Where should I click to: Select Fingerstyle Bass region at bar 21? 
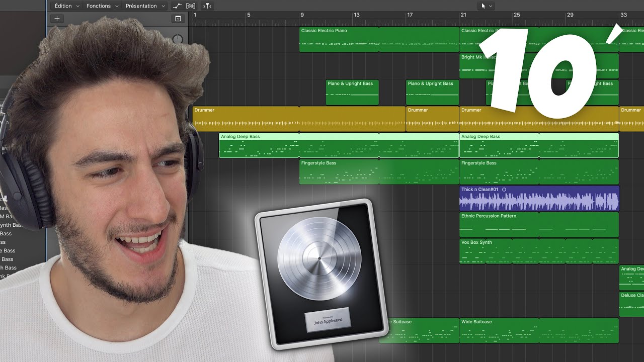(539, 172)
